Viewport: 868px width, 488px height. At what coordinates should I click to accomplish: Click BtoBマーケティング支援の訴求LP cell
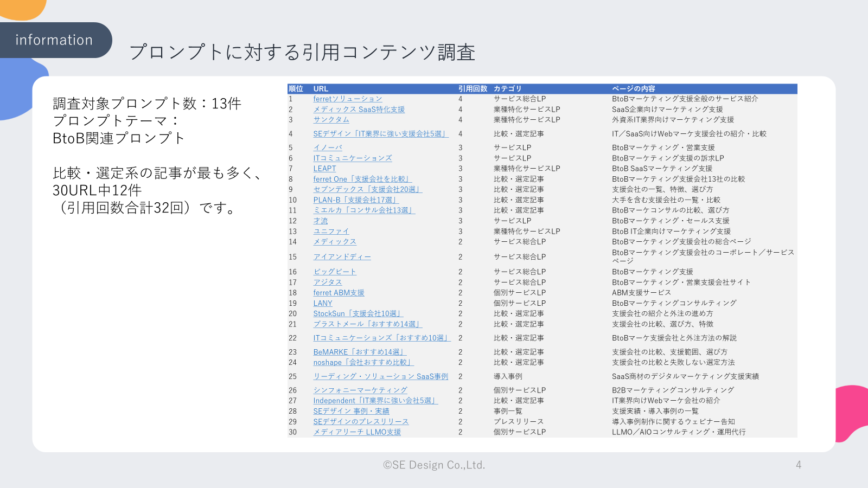668,158
